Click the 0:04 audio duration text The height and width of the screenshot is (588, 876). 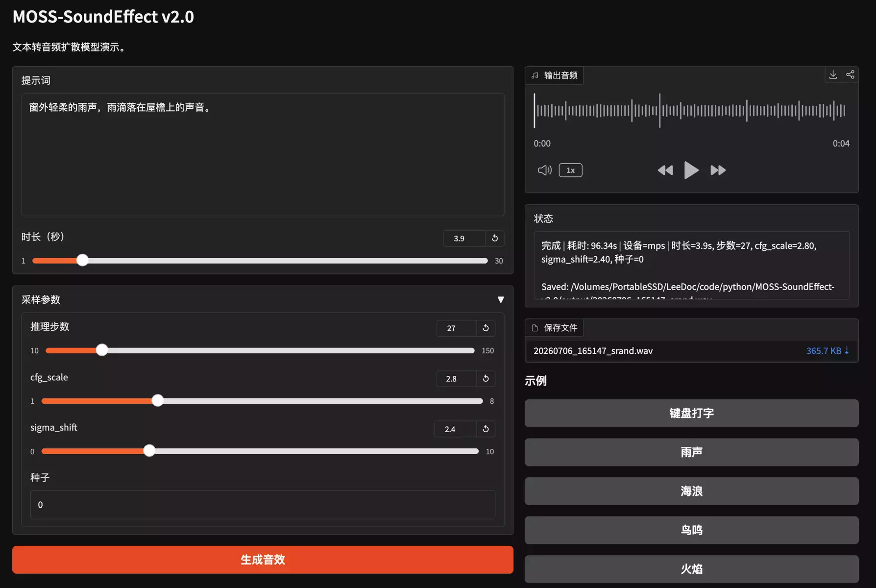841,144
